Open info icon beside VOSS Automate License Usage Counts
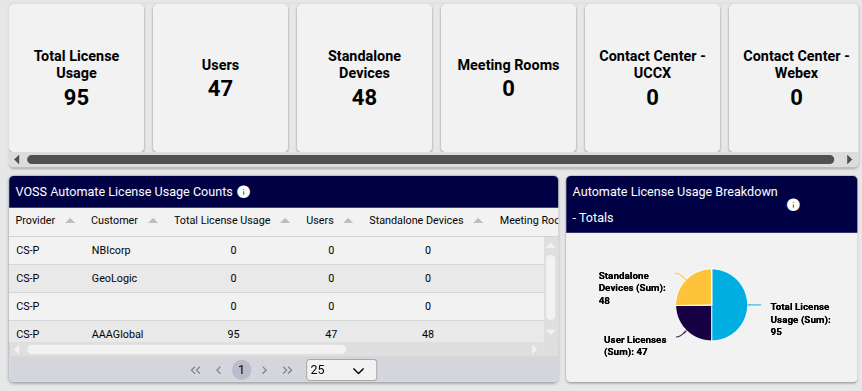862x391 pixels. (244, 192)
